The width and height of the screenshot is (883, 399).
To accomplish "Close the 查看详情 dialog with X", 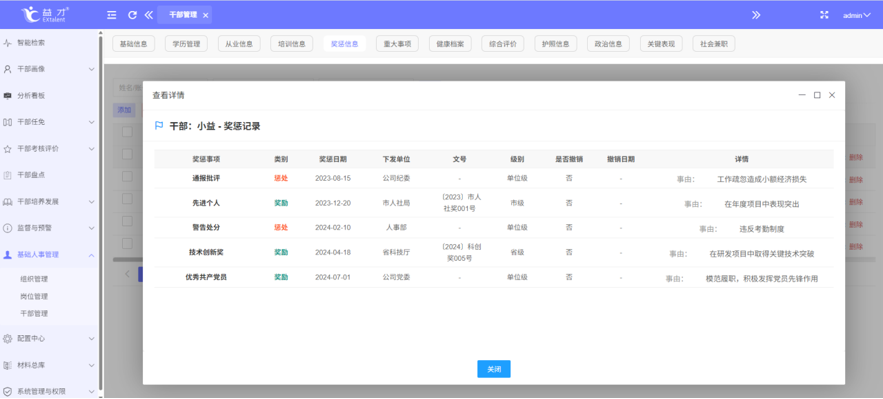I will 832,95.
